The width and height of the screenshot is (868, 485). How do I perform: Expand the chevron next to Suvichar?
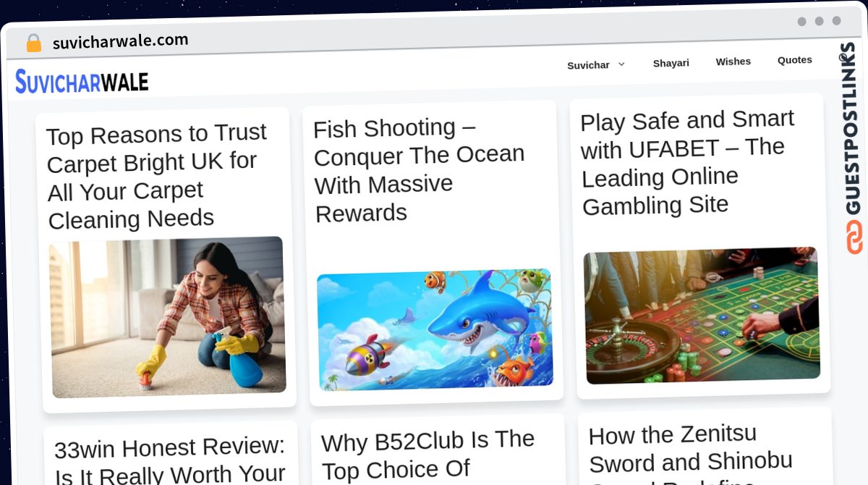tap(621, 64)
